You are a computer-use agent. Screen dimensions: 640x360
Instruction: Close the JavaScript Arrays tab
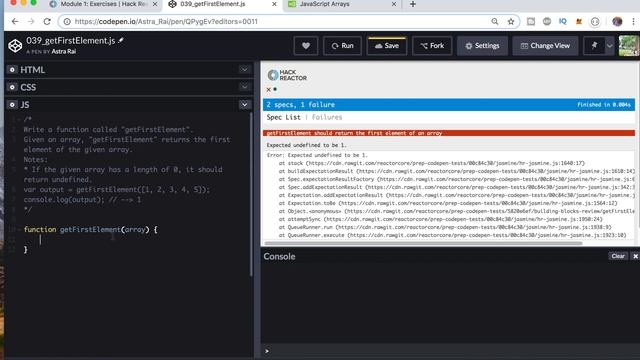click(394, 4)
